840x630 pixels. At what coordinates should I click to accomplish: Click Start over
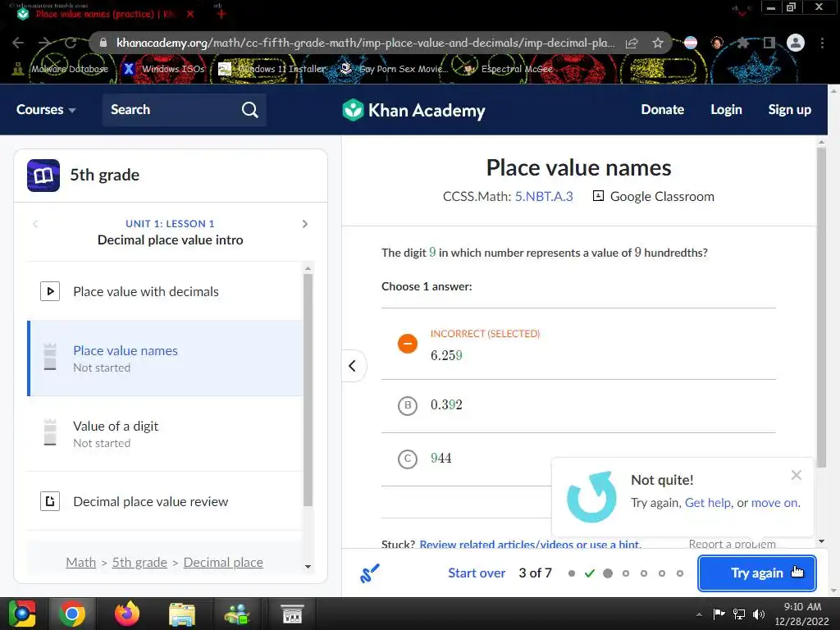[477, 573]
